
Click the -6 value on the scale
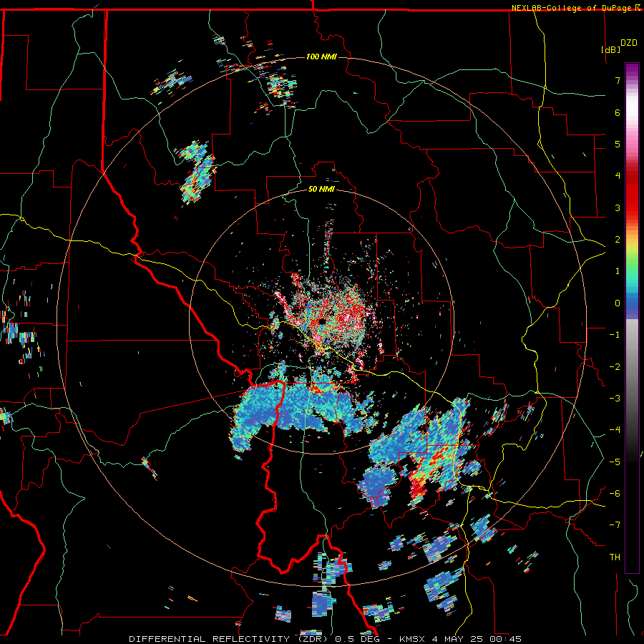pyautogui.click(x=615, y=494)
